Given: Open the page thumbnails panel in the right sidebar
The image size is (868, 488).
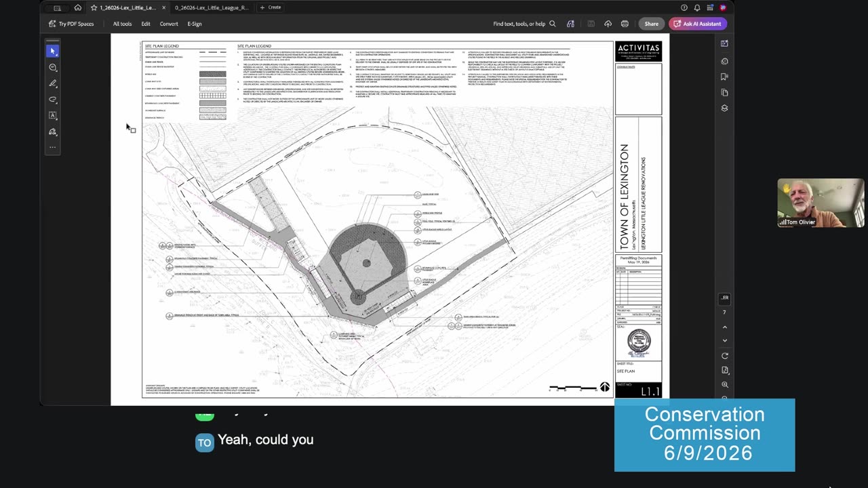Looking at the screenshot, I should [724, 92].
